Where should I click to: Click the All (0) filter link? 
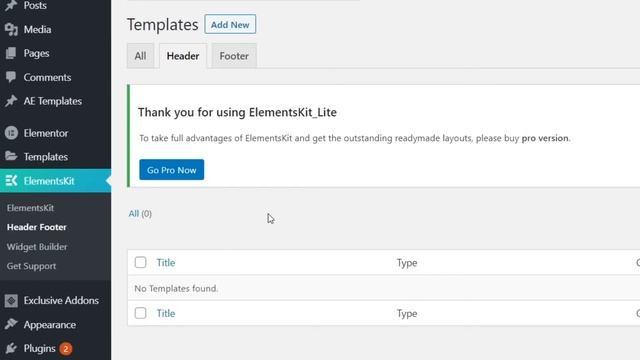140,213
